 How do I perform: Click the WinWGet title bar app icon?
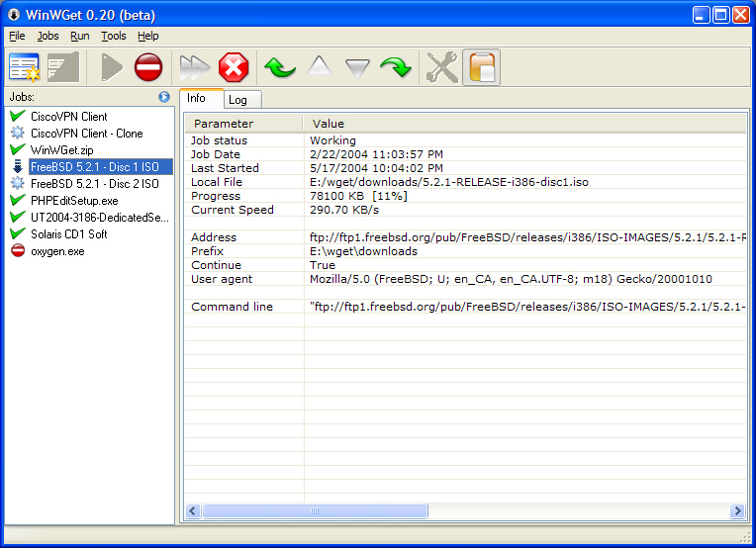[x=14, y=15]
